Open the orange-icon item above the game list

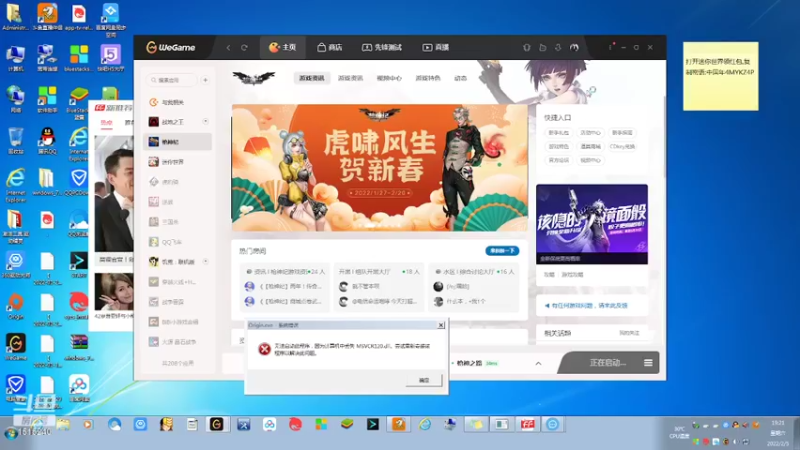177,102
